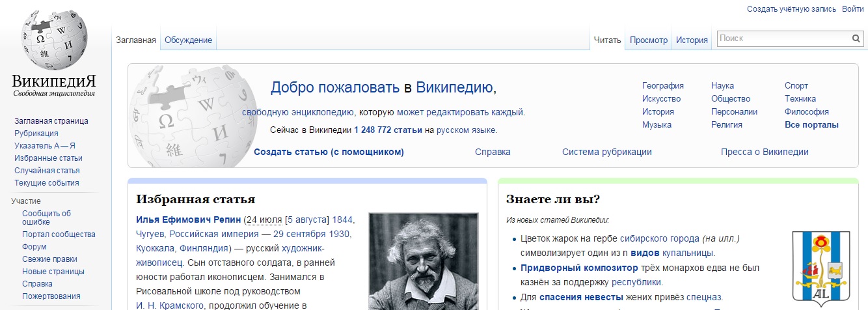
Task: Open the Заглавная tab
Action: click(136, 40)
